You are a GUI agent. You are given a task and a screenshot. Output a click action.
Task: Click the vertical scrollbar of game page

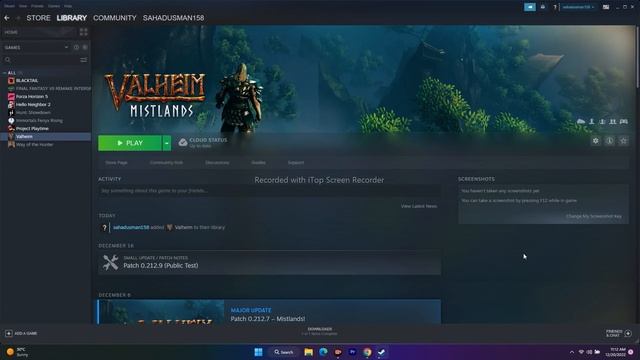point(637,57)
